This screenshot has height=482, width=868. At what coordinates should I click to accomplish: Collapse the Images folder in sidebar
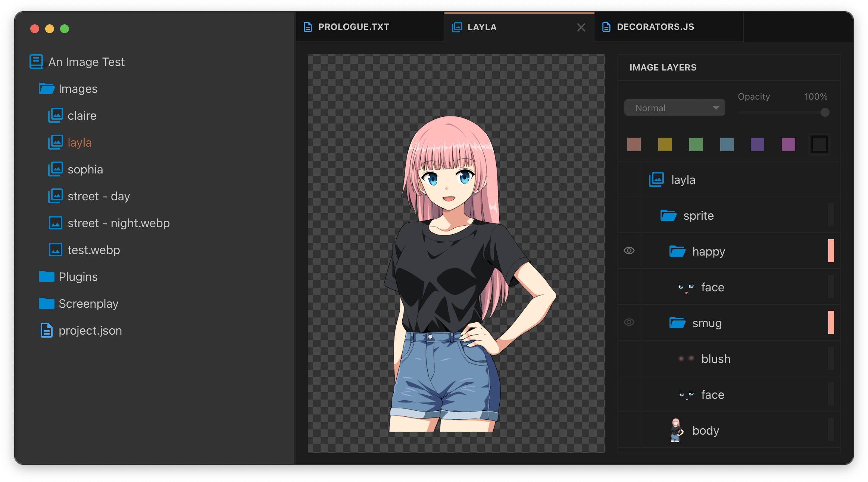pos(47,89)
